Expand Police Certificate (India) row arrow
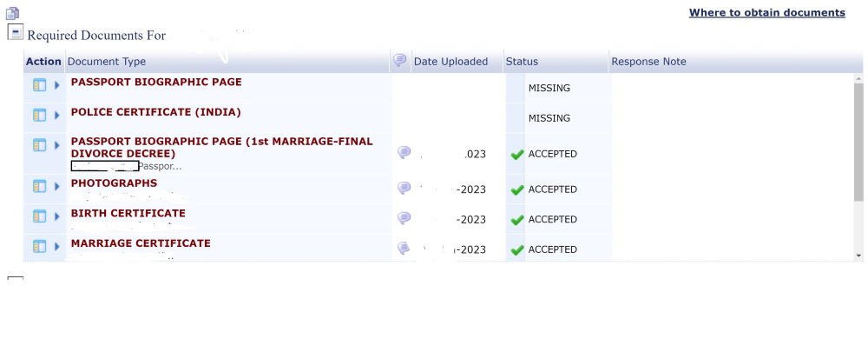Image resolution: width=868 pixels, height=352 pixels. point(56,116)
